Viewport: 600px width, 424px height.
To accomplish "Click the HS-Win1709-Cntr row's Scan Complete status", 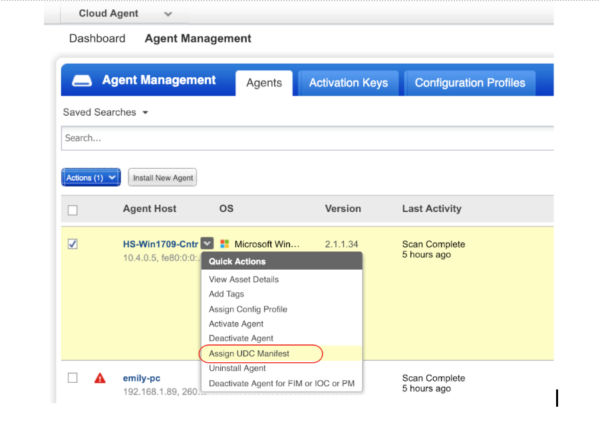I will point(434,244).
